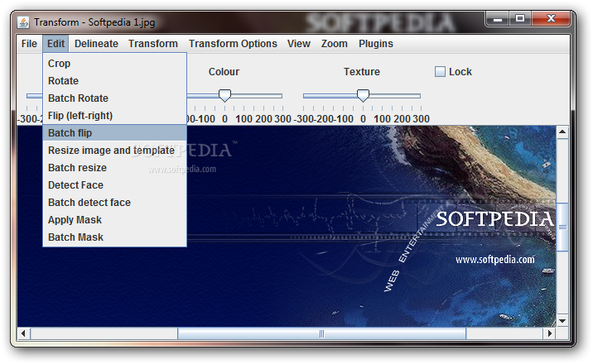Select the Batch Rotate entry

115,98
